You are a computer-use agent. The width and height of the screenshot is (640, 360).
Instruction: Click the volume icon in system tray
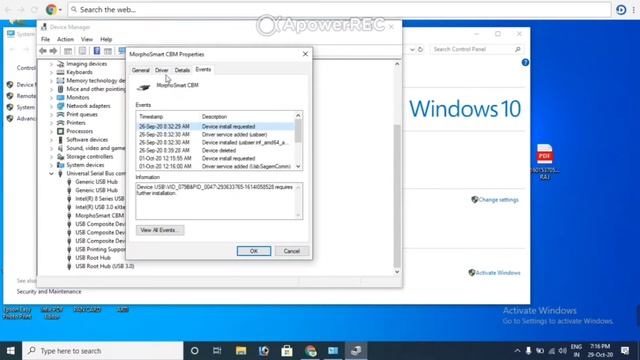coord(563,351)
